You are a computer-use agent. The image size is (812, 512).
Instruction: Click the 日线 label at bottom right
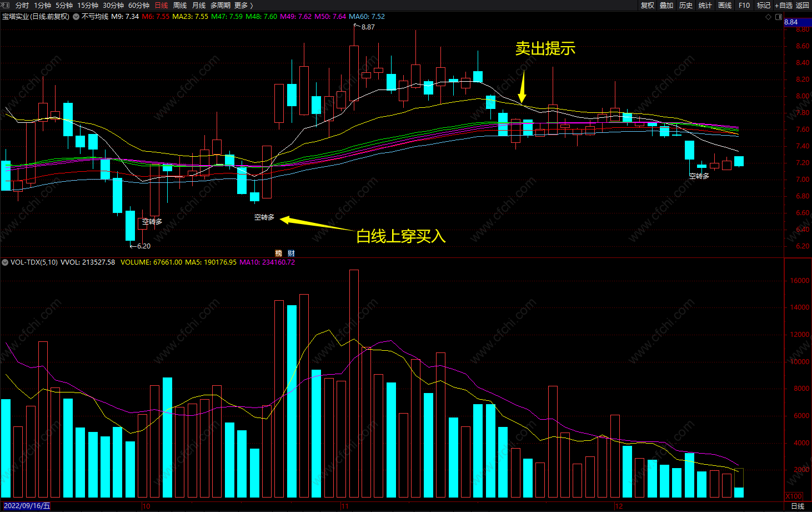coord(798,506)
